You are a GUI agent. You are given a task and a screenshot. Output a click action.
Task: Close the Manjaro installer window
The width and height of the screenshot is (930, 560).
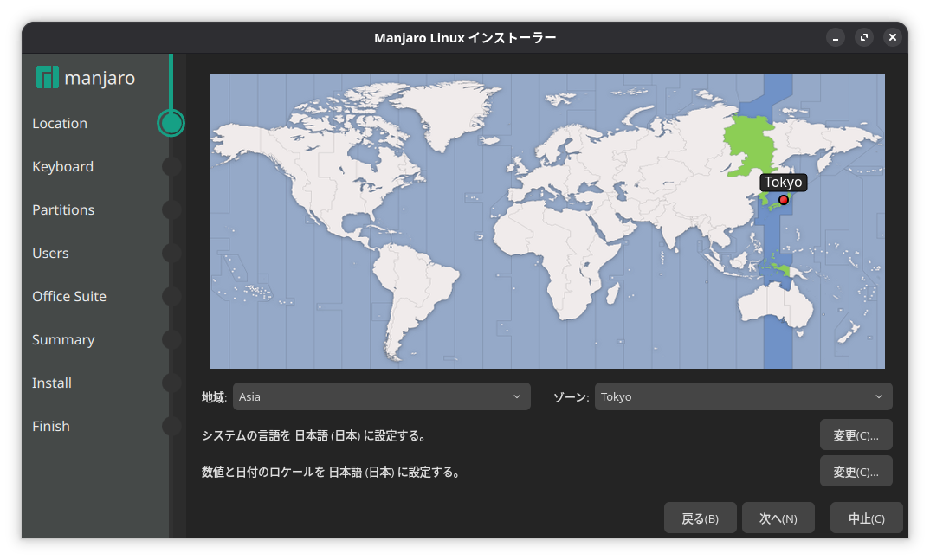(x=893, y=38)
